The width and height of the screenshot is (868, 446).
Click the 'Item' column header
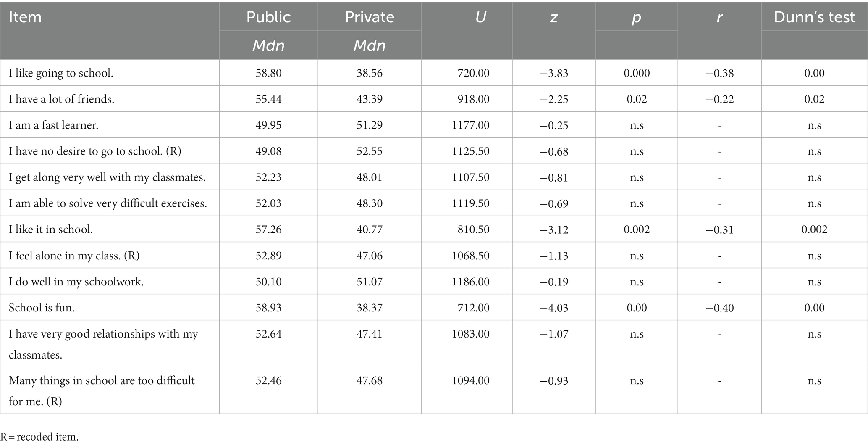coord(25,17)
